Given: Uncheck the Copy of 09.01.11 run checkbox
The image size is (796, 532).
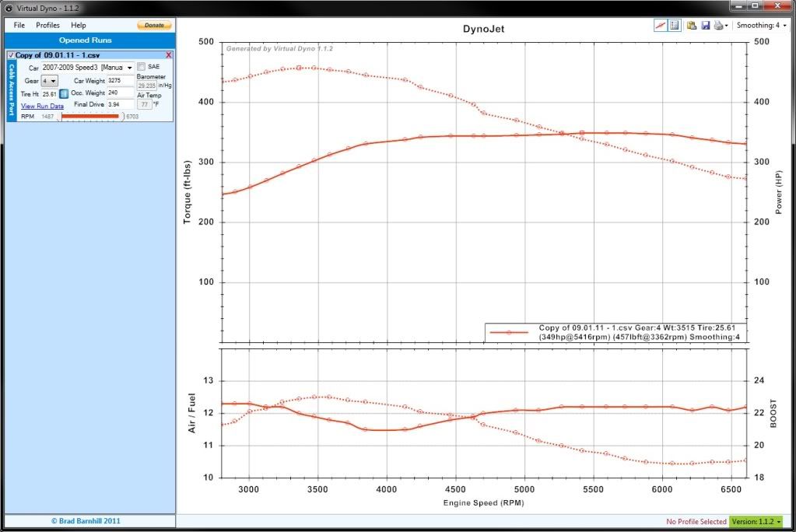Looking at the screenshot, I should [11, 55].
